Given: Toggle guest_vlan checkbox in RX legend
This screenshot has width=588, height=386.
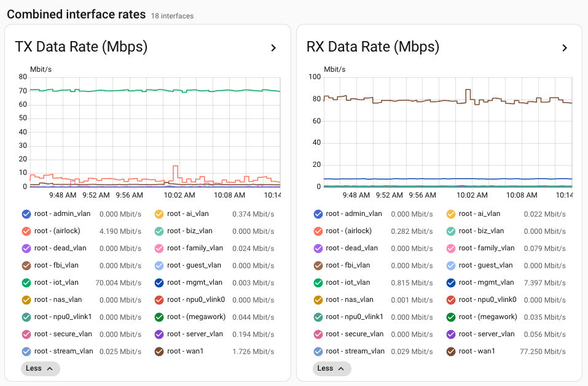Looking at the screenshot, I should pos(451,266).
